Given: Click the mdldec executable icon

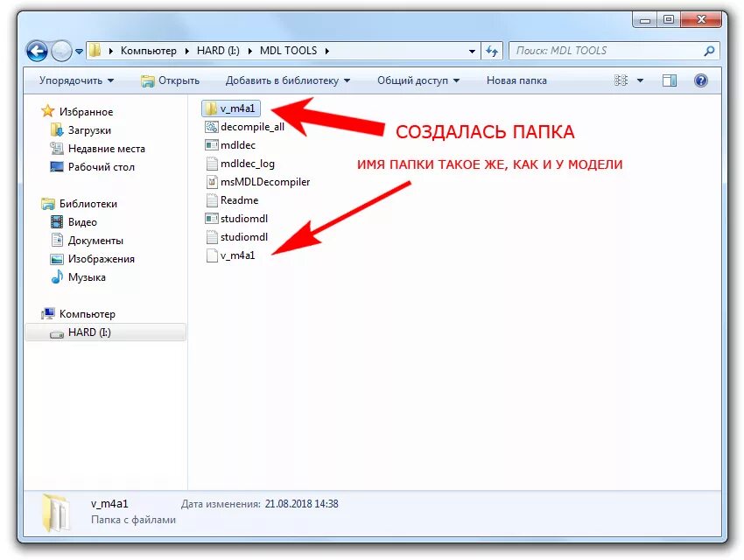Looking at the screenshot, I should pos(212,145).
